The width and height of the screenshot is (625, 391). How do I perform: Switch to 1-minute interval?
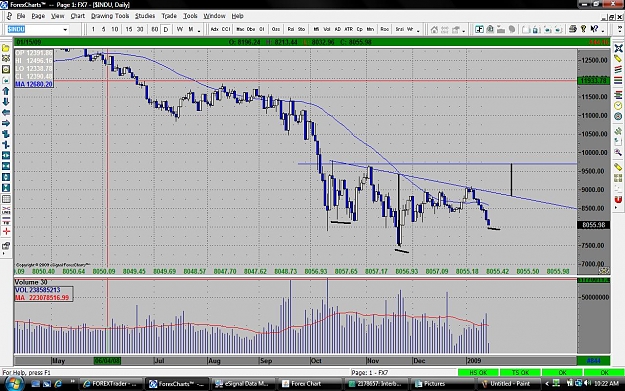click(x=93, y=29)
